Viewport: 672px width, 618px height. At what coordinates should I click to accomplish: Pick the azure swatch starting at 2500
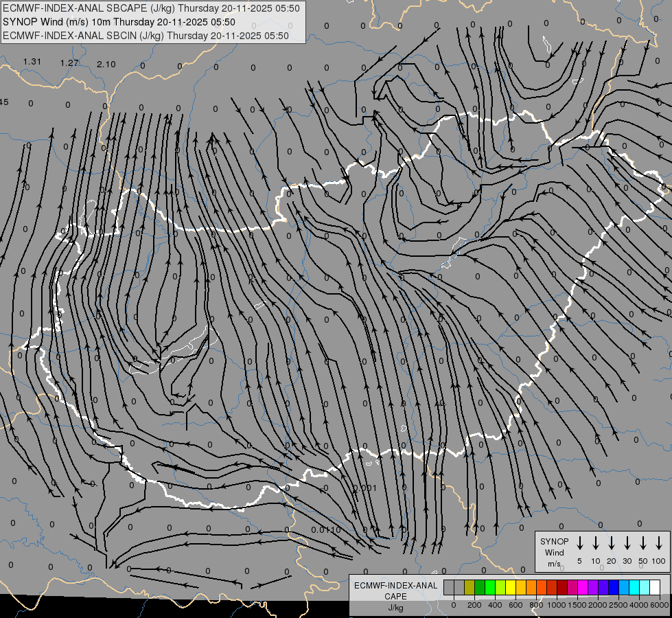tap(623, 587)
